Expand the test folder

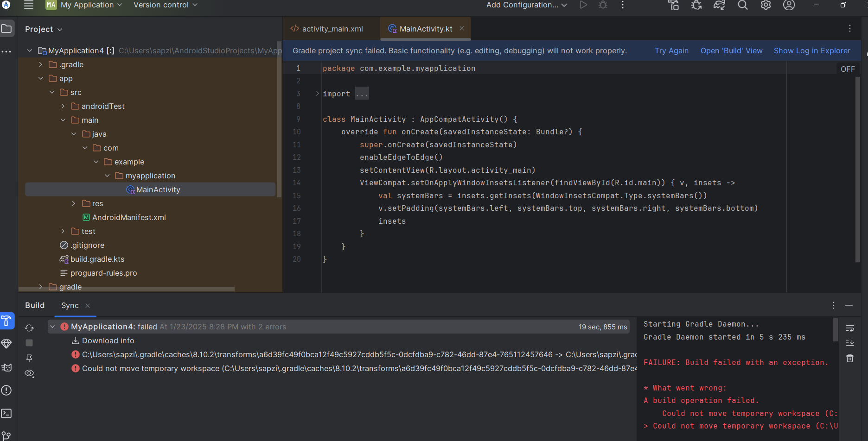(x=63, y=231)
